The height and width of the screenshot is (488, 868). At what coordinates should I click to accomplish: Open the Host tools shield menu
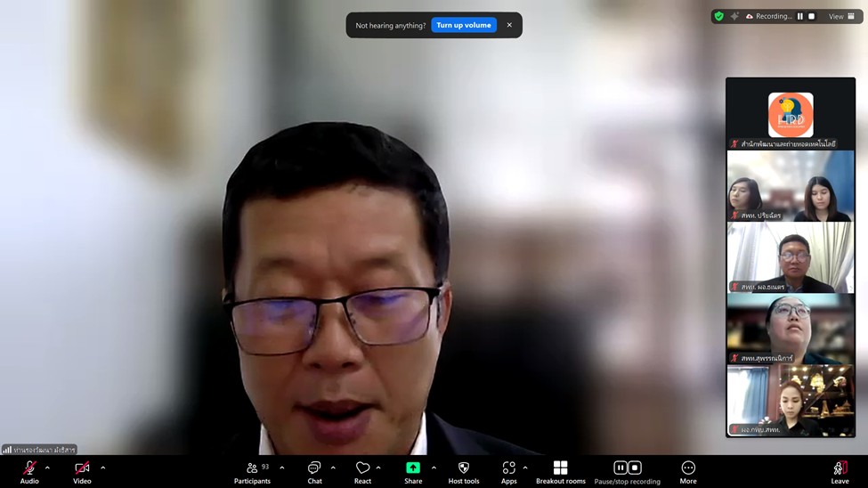point(463,468)
